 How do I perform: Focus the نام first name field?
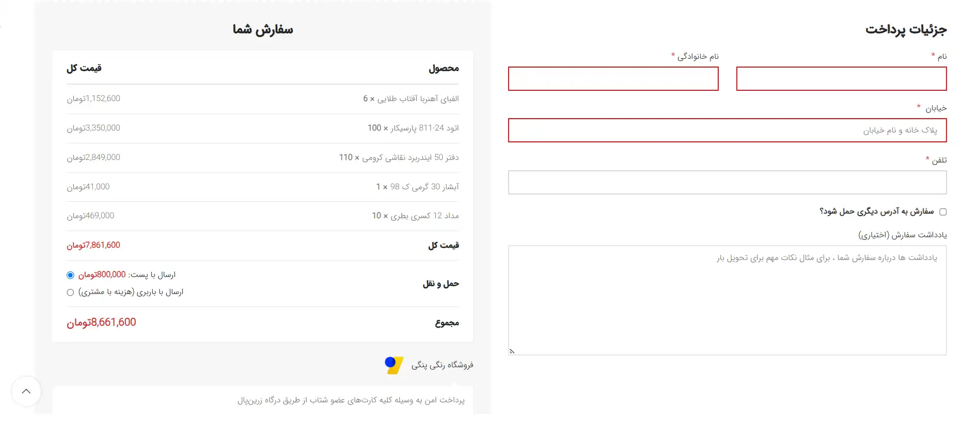click(x=841, y=79)
